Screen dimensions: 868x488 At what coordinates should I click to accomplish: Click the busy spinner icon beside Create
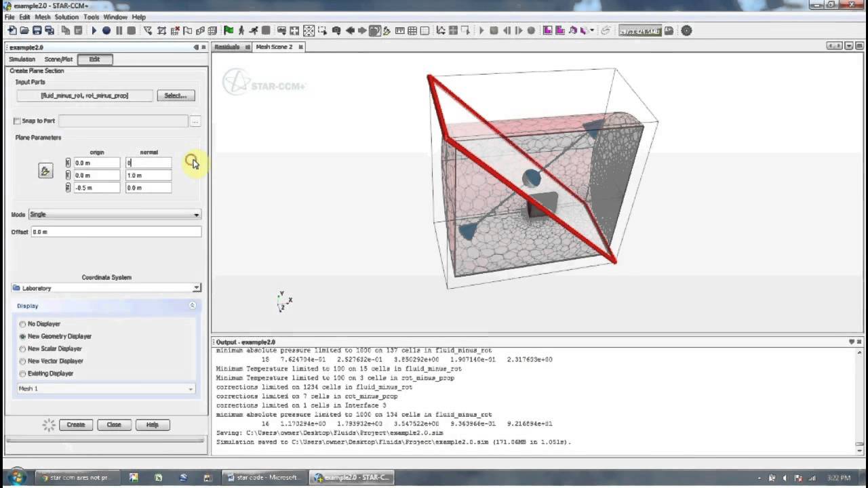coord(49,425)
